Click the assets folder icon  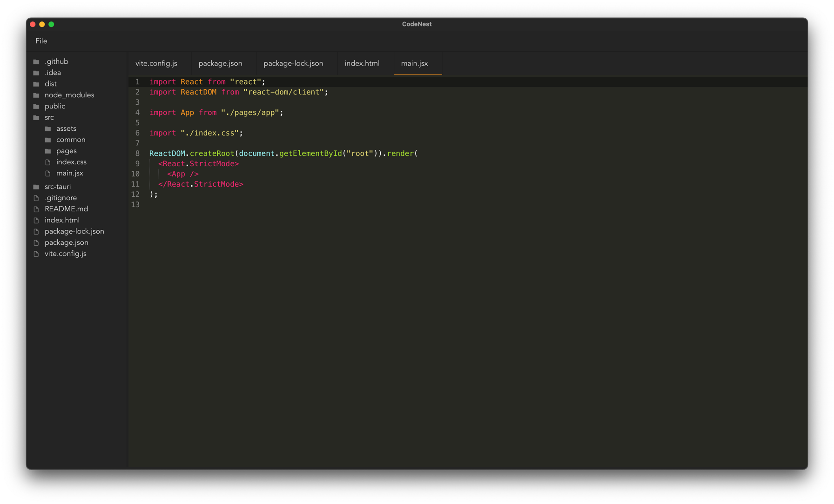[48, 128]
